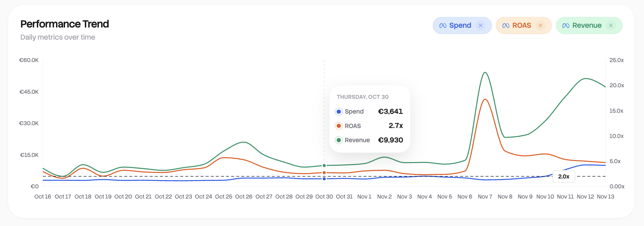The width and height of the screenshot is (644, 226).
Task: Click the Meta logo in ROAS chip
Action: pos(506,26)
